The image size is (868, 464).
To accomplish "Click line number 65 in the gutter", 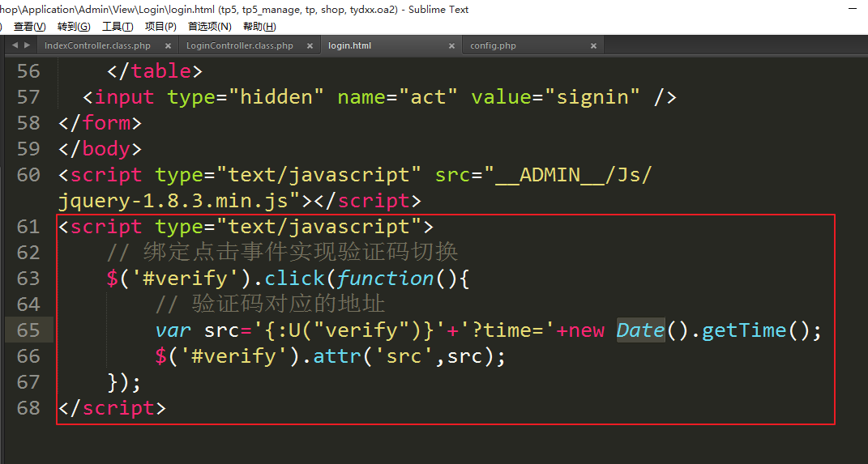I will [28, 330].
